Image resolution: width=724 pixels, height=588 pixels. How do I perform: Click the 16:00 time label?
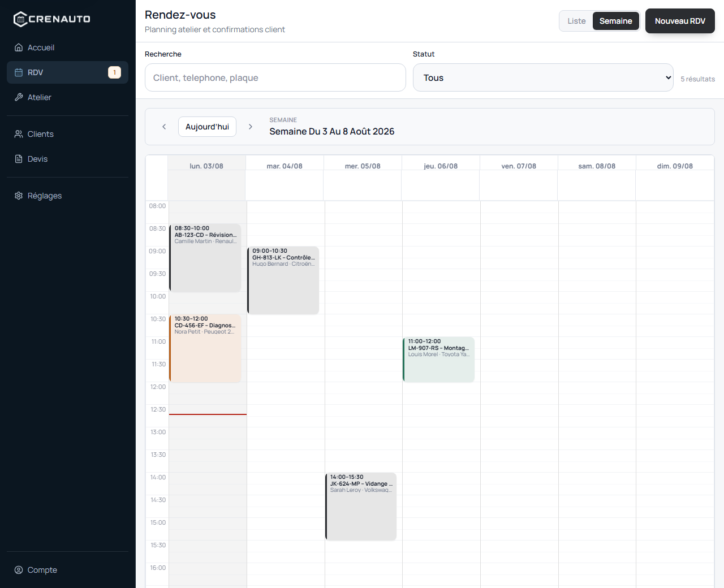click(158, 568)
